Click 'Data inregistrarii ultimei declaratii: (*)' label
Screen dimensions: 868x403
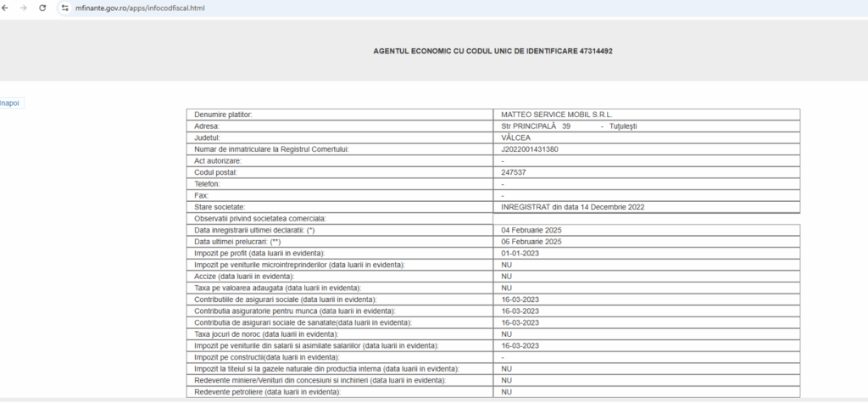click(254, 231)
